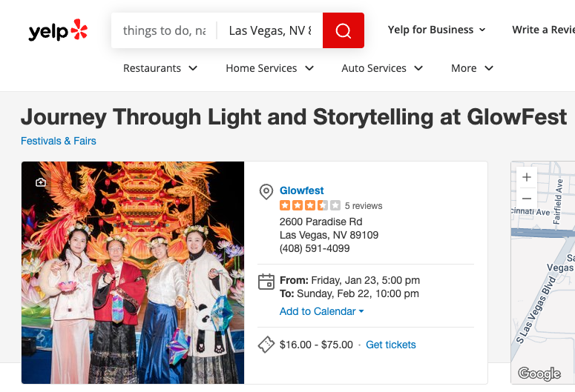Open the Festivals & Fairs category link

tap(59, 141)
